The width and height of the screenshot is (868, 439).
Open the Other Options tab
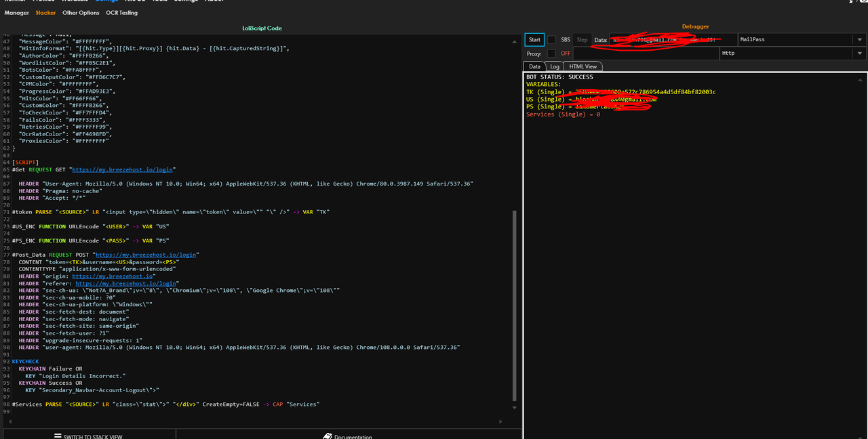(x=81, y=13)
